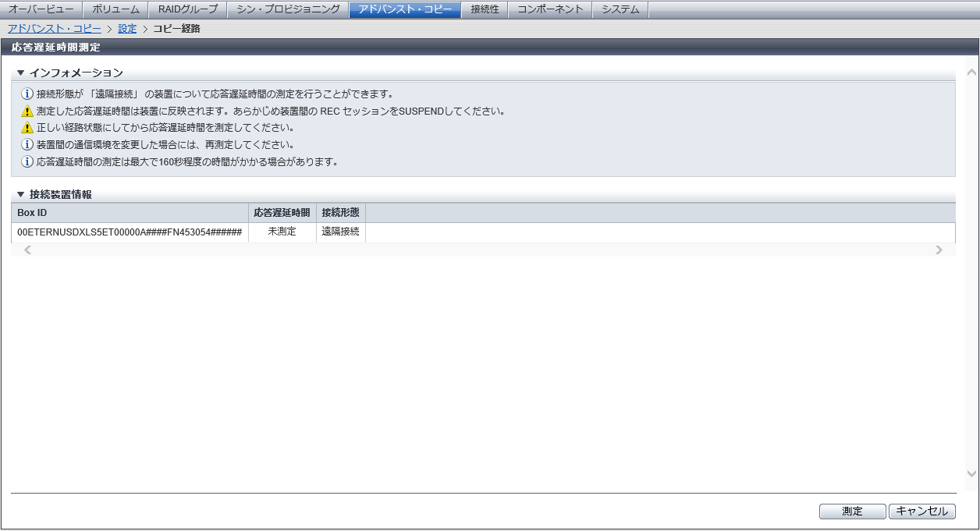Open the システム tab
Viewport: 980px width, 531px height.
(620, 9)
